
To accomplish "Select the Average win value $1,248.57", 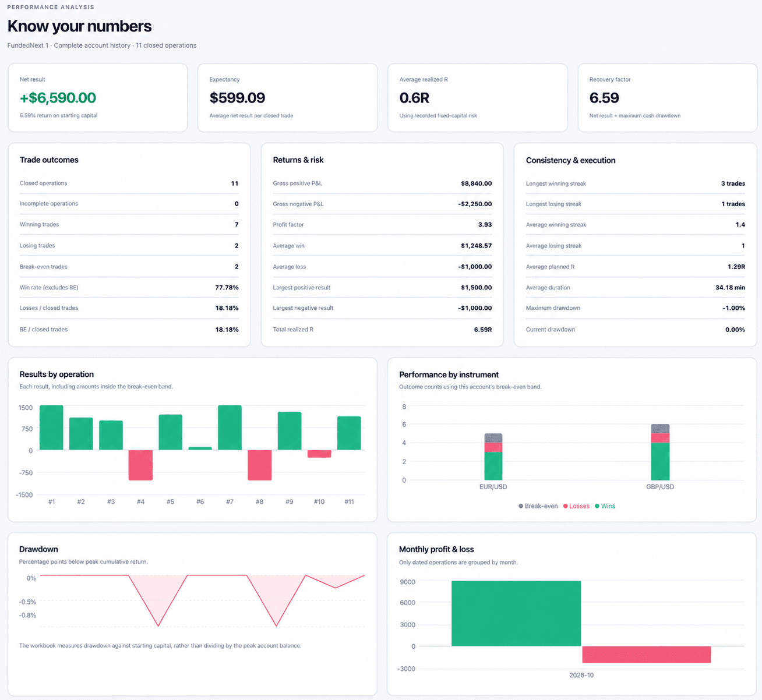I will tap(477, 246).
